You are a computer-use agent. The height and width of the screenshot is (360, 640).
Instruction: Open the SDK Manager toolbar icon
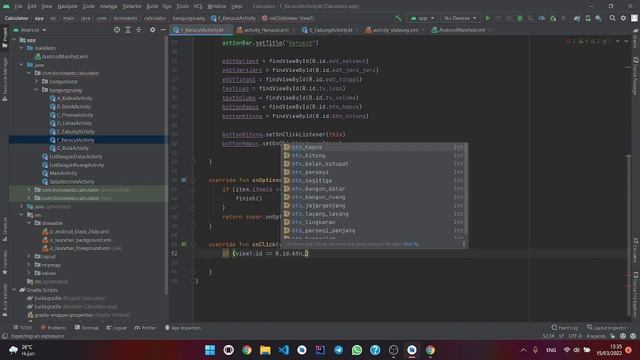coord(598,18)
